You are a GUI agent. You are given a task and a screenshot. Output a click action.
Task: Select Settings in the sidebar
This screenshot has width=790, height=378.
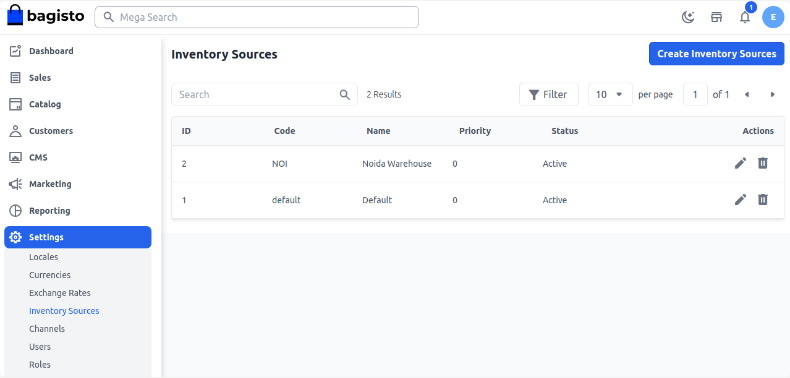pos(78,237)
